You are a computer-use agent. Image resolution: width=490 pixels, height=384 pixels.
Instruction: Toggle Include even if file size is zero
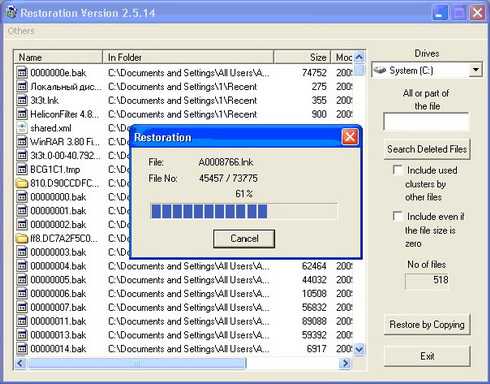point(398,216)
